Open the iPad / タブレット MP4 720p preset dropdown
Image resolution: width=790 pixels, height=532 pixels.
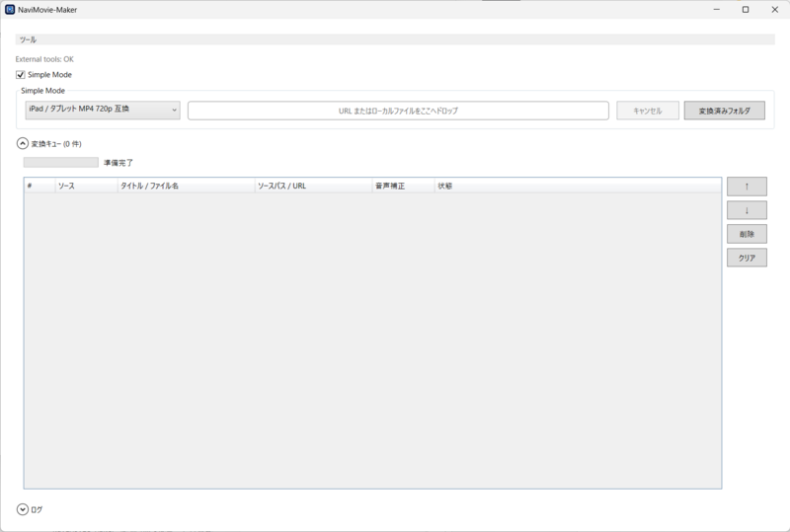(x=103, y=110)
